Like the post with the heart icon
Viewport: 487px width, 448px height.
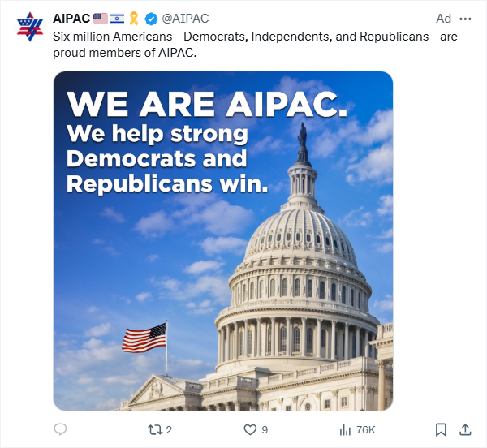coord(250,429)
